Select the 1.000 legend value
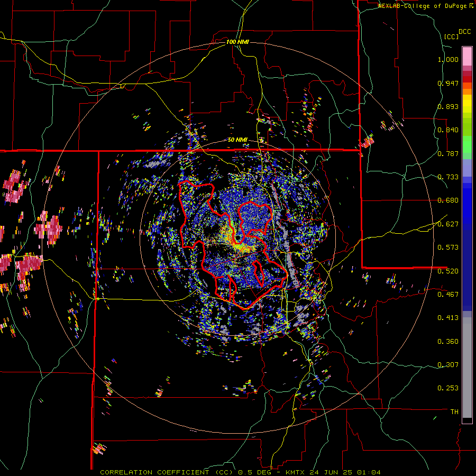Viewport: 476px width, 476px height. pos(448,59)
